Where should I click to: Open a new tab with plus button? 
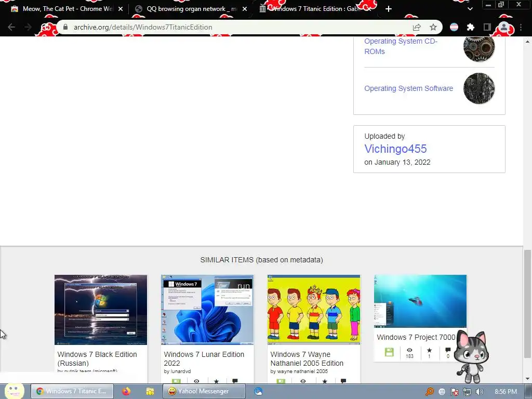point(389,9)
